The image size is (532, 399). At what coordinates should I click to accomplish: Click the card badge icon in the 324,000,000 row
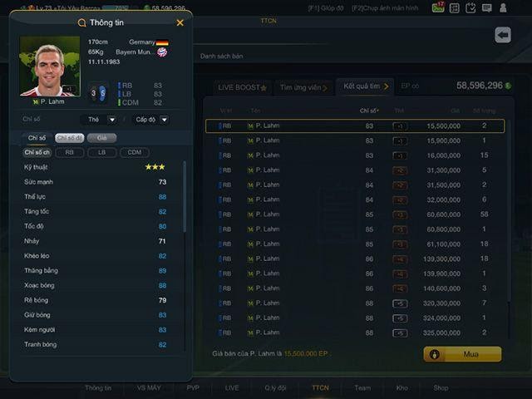pyautogui.click(x=400, y=318)
